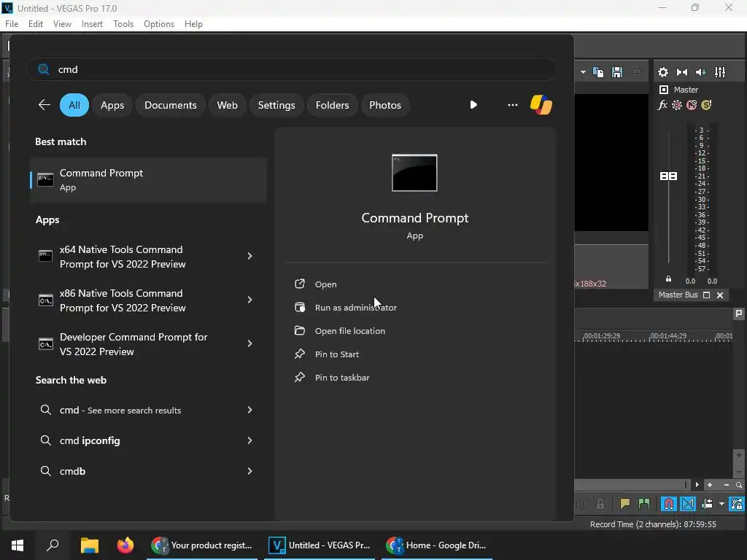Insert a region with the green icon
Viewport: 747px width, 560px height.
[643, 504]
